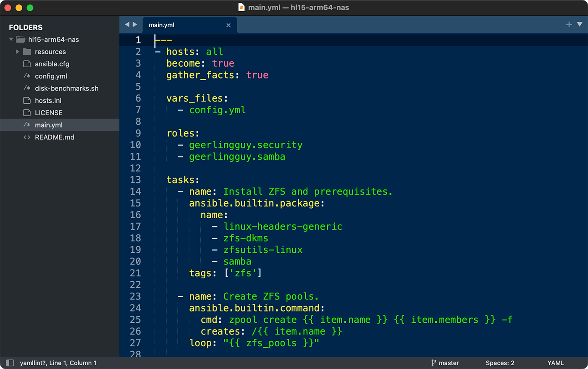Click the 'linux-headers-generic' entry
The height and width of the screenshot is (369, 588).
coord(283,226)
